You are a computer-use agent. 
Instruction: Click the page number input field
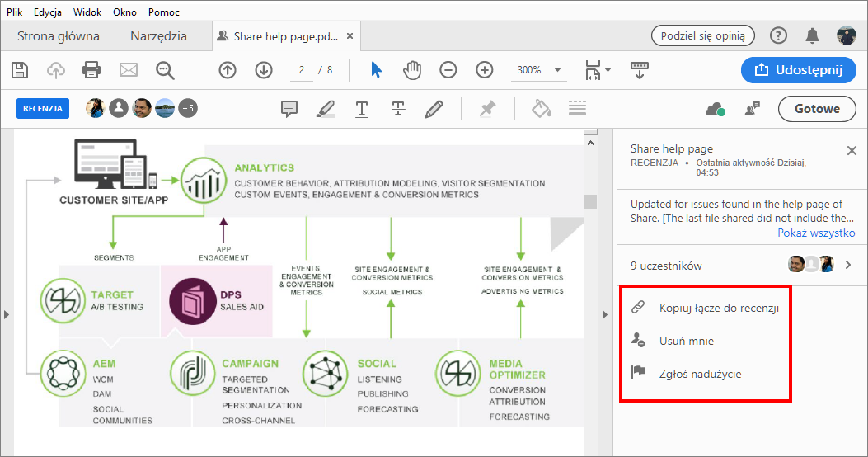302,70
